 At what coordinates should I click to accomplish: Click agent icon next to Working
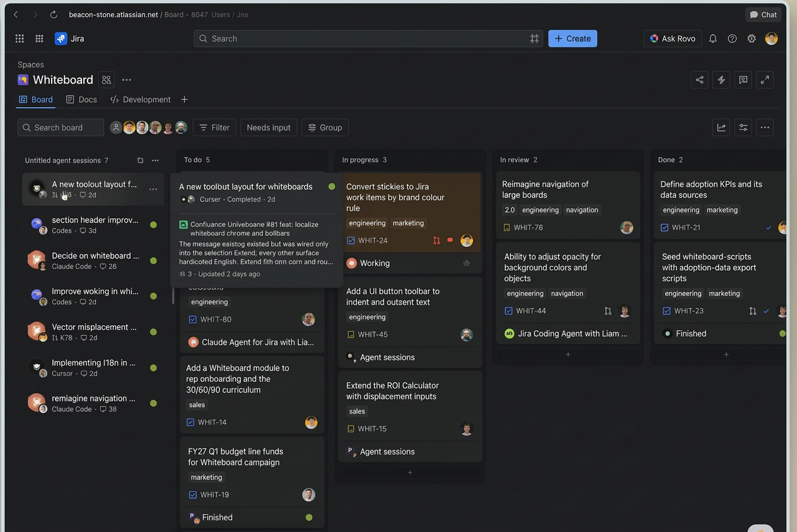pyautogui.click(x=351, y=263)
